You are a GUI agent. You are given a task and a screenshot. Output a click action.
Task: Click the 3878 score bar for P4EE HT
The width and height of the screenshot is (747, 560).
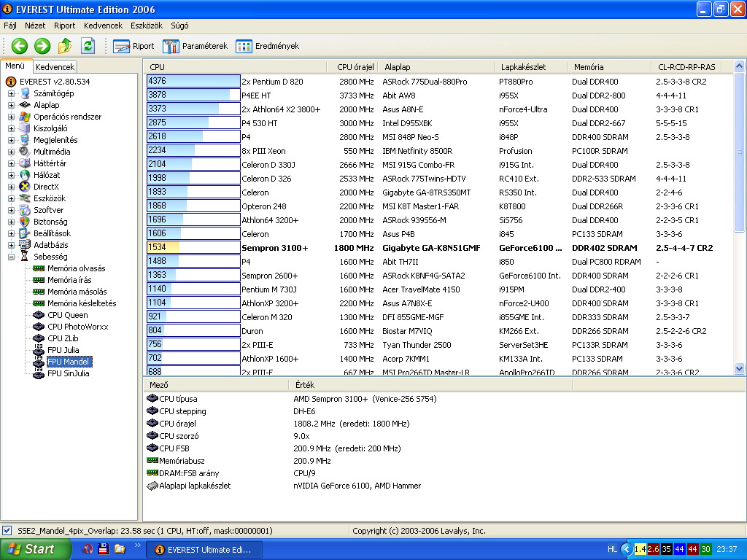pos(193,96)
